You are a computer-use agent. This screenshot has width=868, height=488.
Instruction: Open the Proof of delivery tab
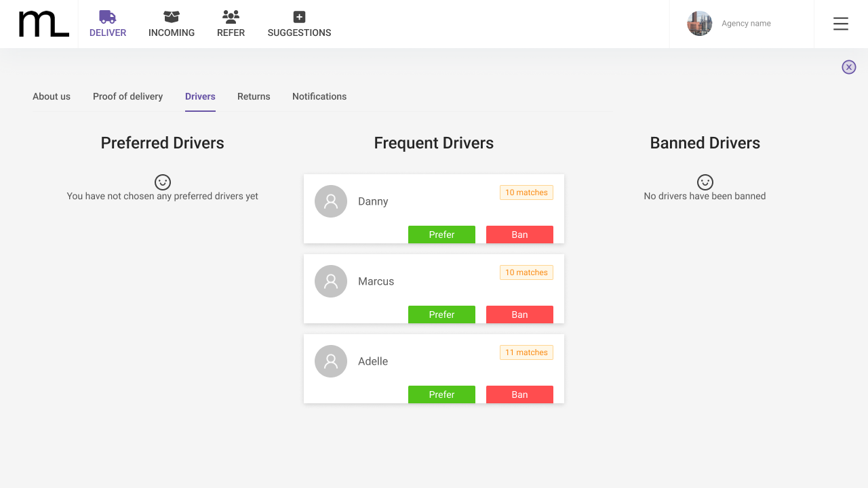[127, 96]
